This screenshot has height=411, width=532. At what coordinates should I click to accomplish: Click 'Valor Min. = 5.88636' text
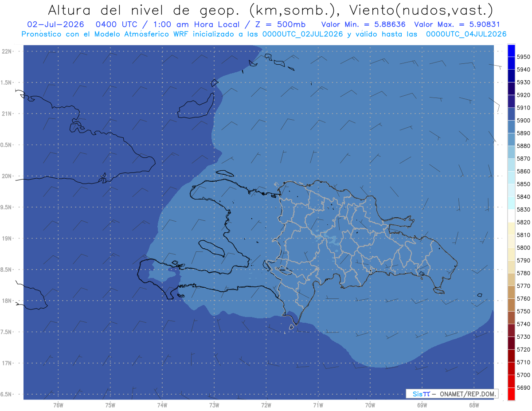[x=363, y=25]
